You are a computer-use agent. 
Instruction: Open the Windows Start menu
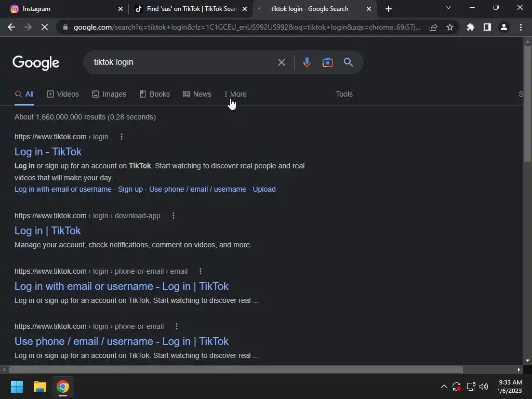(17, 387)
